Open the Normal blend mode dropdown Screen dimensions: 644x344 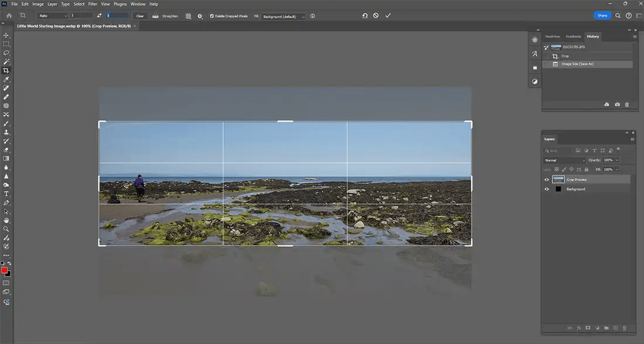564,161
